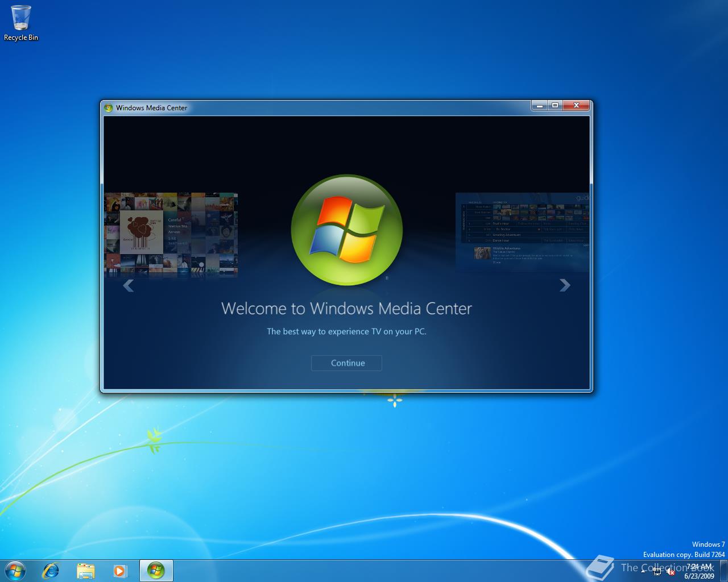The image size is (728, 582).
Task: Go to previous slide with left arrow
Action: click(129, 285)
